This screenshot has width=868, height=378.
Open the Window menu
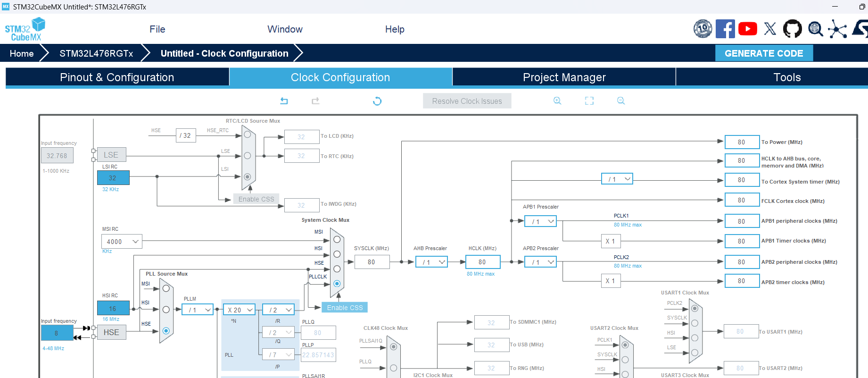point(285,29)
